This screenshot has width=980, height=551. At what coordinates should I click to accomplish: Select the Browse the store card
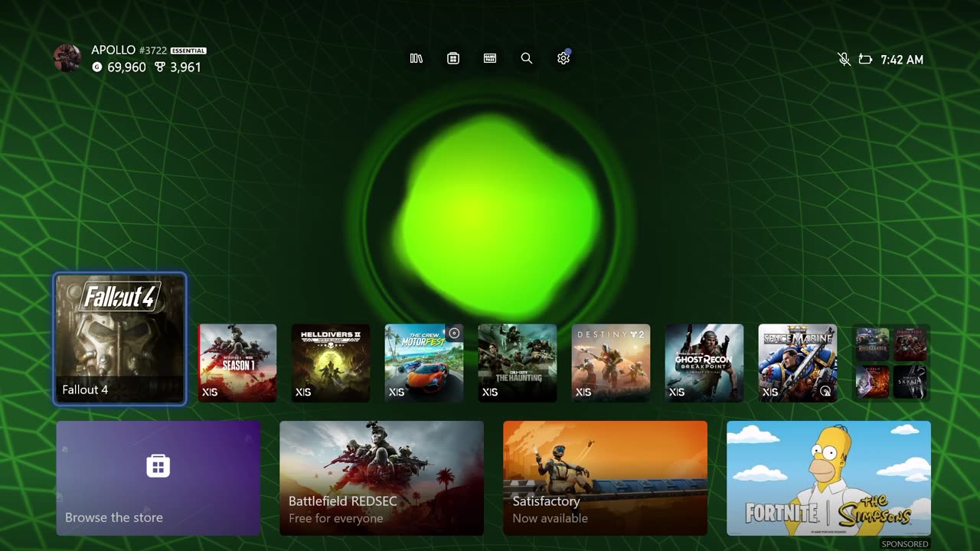tap(158, 478)
